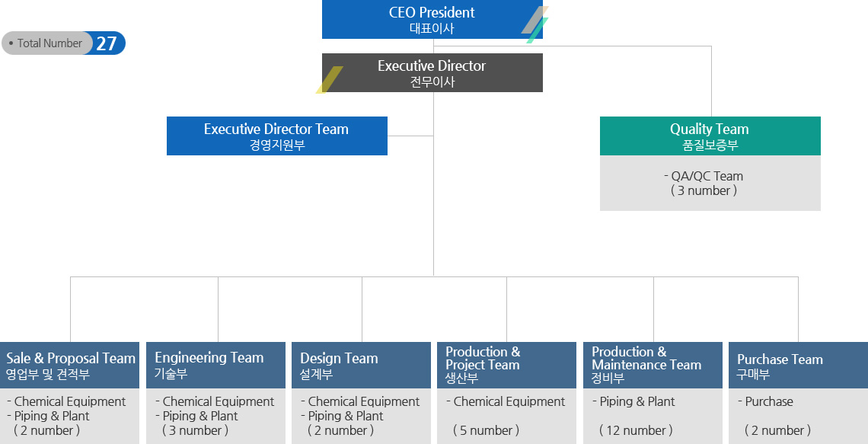Click the blue 27 badge
This screenshot has width=868, height=444.
[x=107, y=43]
